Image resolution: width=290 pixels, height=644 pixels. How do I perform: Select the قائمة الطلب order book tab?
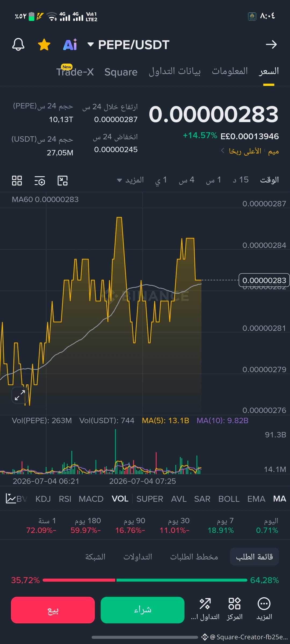click(x=254, y=557)
